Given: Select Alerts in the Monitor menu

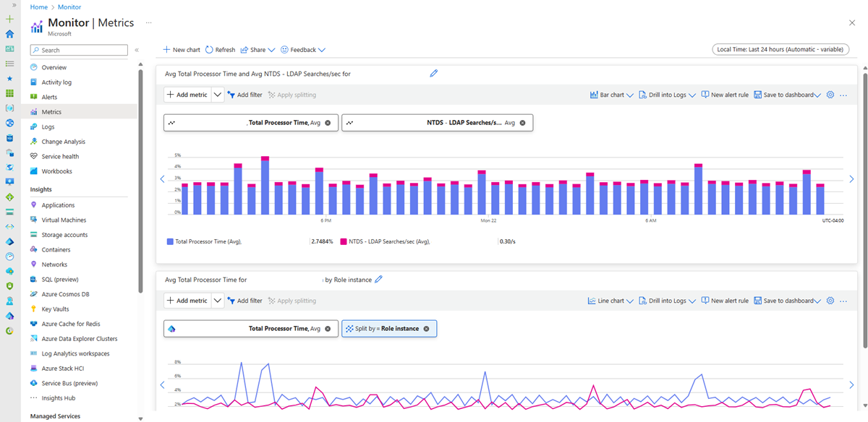Looking at the screenshot, I should [x=49, y=97].
